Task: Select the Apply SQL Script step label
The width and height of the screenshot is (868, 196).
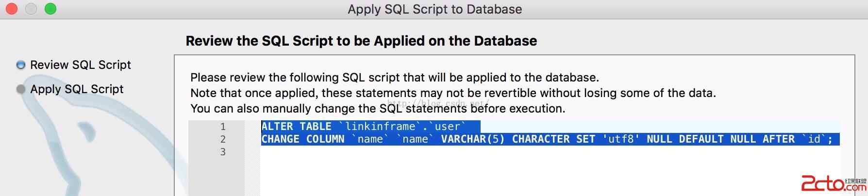Action: click(77, 89)
